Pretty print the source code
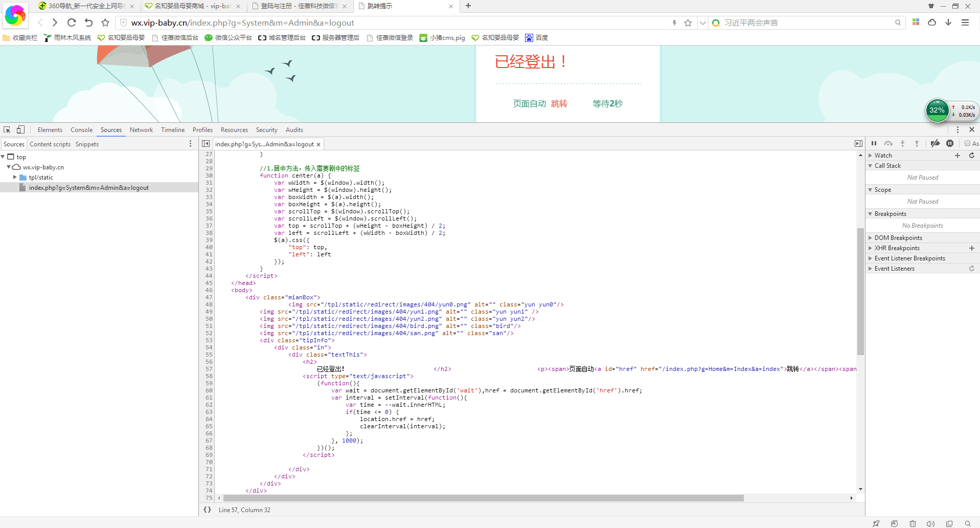 coord(207,510)
